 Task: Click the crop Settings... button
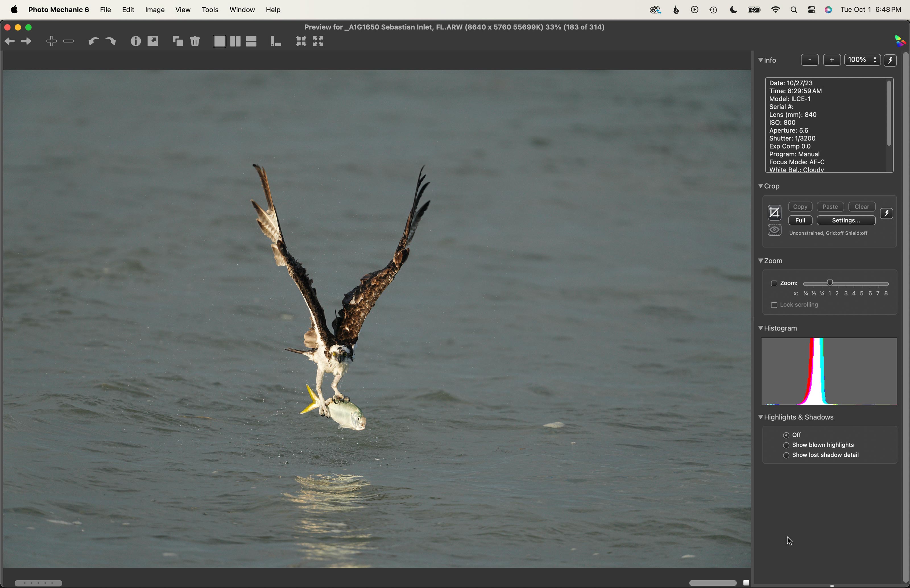(846, 221)
